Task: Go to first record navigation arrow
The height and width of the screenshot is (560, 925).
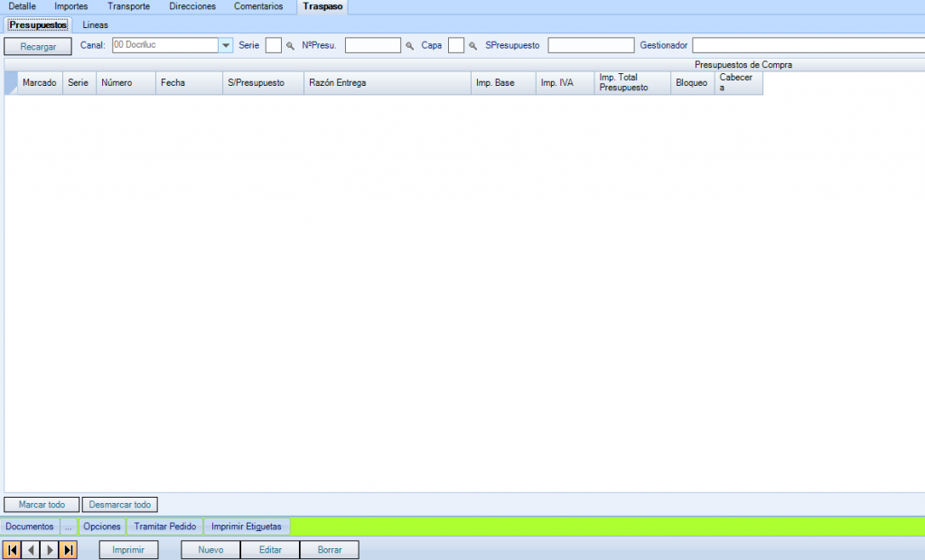Action: tap(13, 550)
